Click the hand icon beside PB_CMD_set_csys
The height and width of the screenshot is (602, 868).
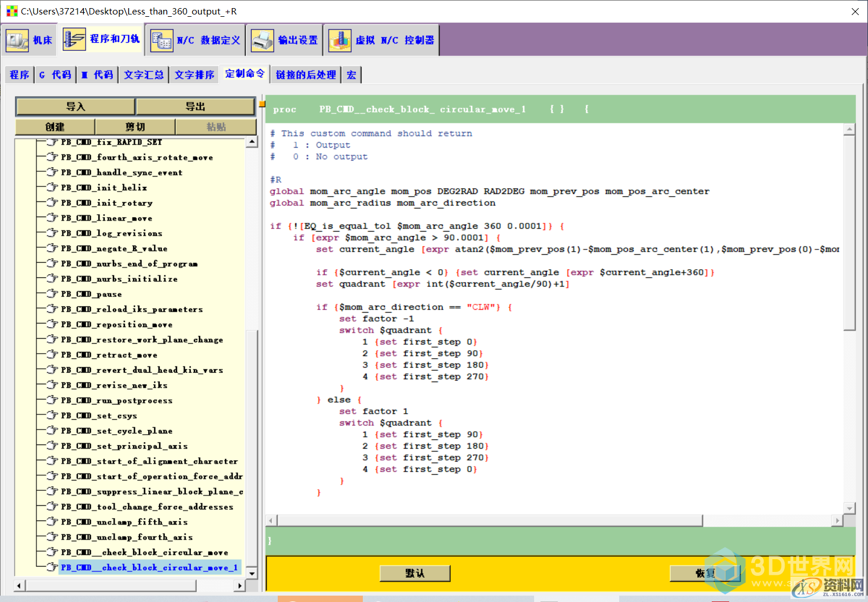[53, 415]
